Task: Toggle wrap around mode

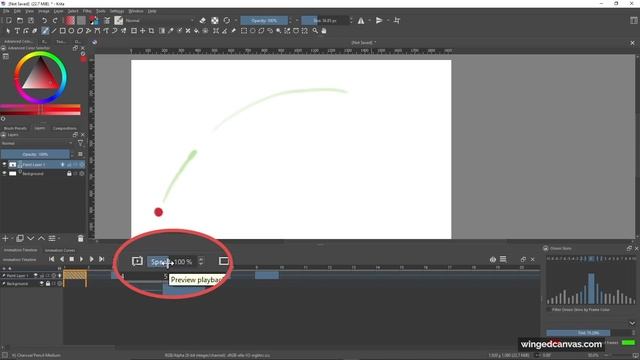Action: point(397,20)
